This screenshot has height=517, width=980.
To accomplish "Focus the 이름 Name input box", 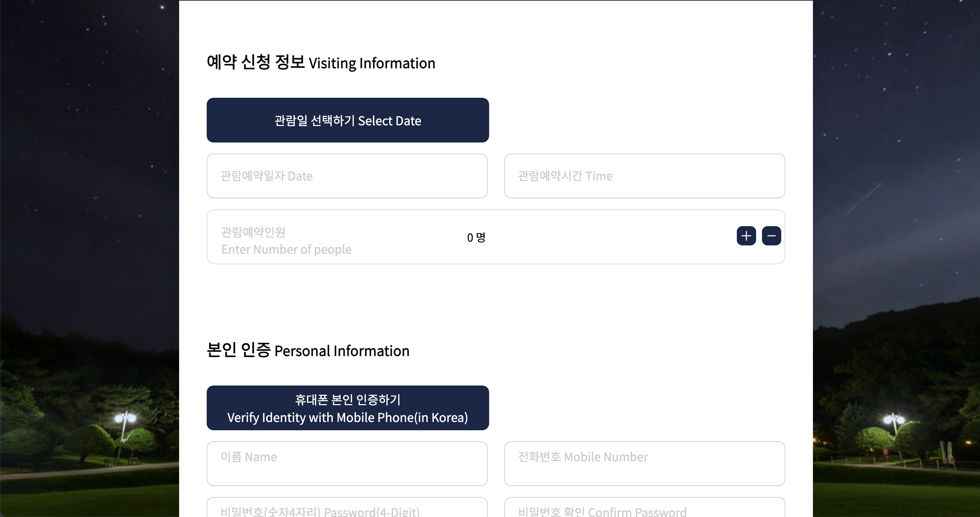I will (347, 463).
